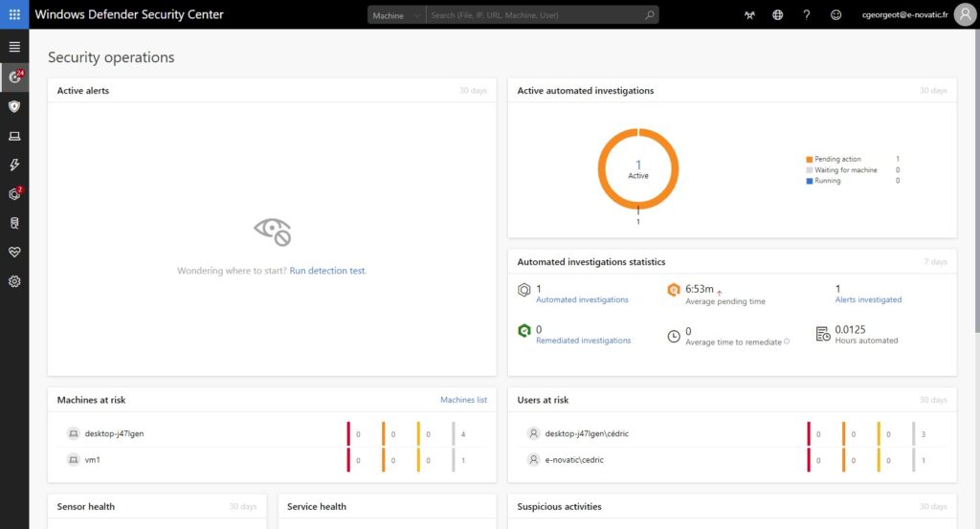Image resolution: width=980 pixels, height=529 pixels.
Task: Click the Sensor health card title
Action: (85, 506)
